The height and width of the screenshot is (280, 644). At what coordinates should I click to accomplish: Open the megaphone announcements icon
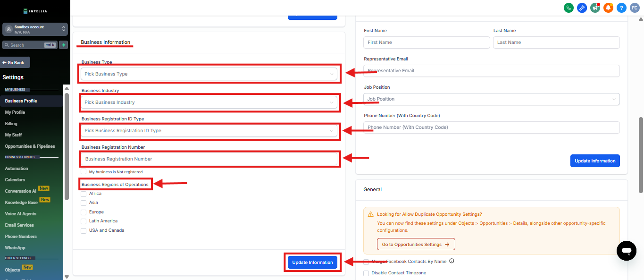pyautogui.click(x=595, y=8)
